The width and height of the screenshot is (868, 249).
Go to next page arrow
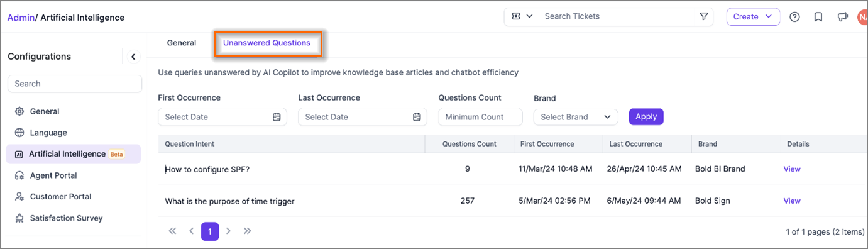point(228,231)
